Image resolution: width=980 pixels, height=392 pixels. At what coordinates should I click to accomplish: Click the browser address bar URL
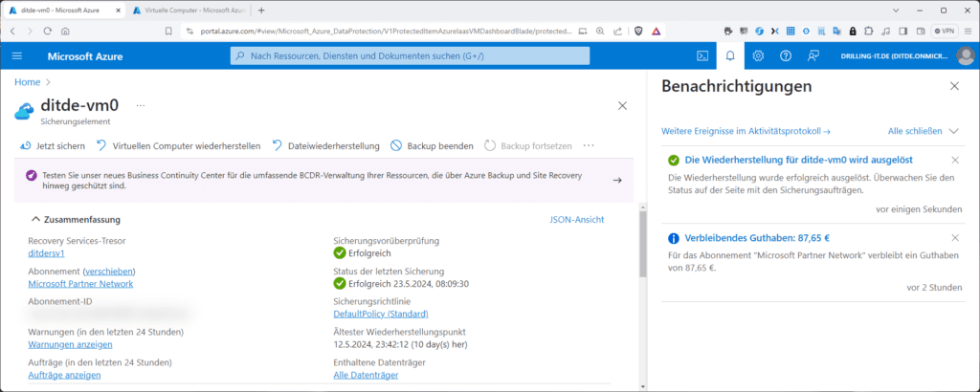tap(386, 32)
